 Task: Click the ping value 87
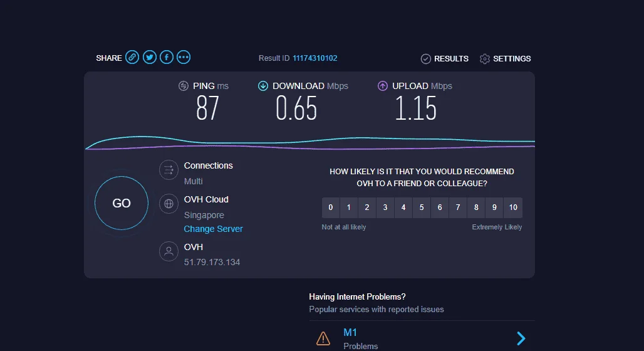click(207, 108)
